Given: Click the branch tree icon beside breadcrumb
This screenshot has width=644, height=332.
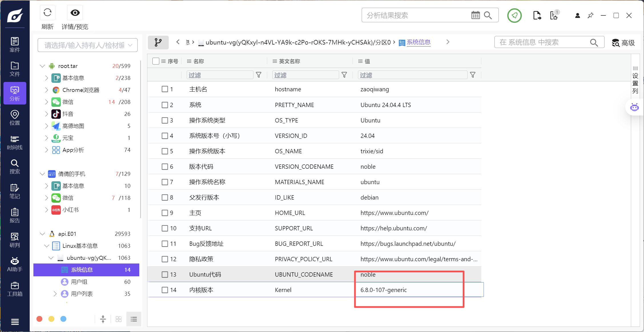Looking at the screenshot, I should [x=158, y=42].
